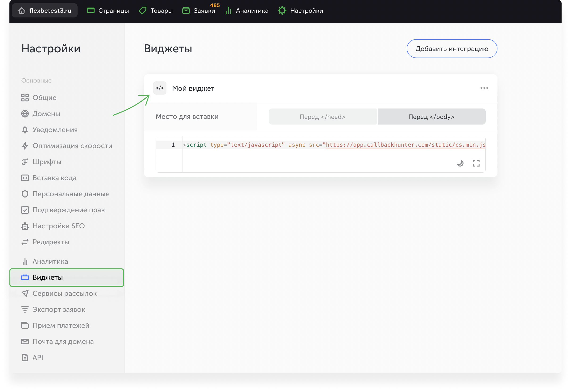The height and width of the screenshot is (392, 571).
Task: Open Аналитика in the top navigation bar
Action: point(247,11)
